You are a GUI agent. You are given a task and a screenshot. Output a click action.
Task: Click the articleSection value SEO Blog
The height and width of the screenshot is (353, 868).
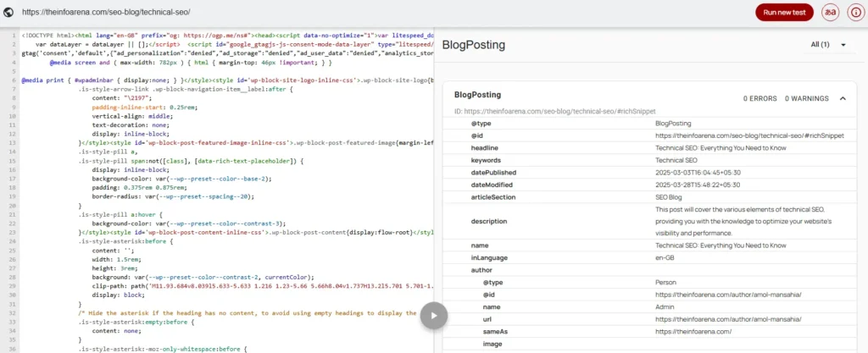click(x=668, y=197)
